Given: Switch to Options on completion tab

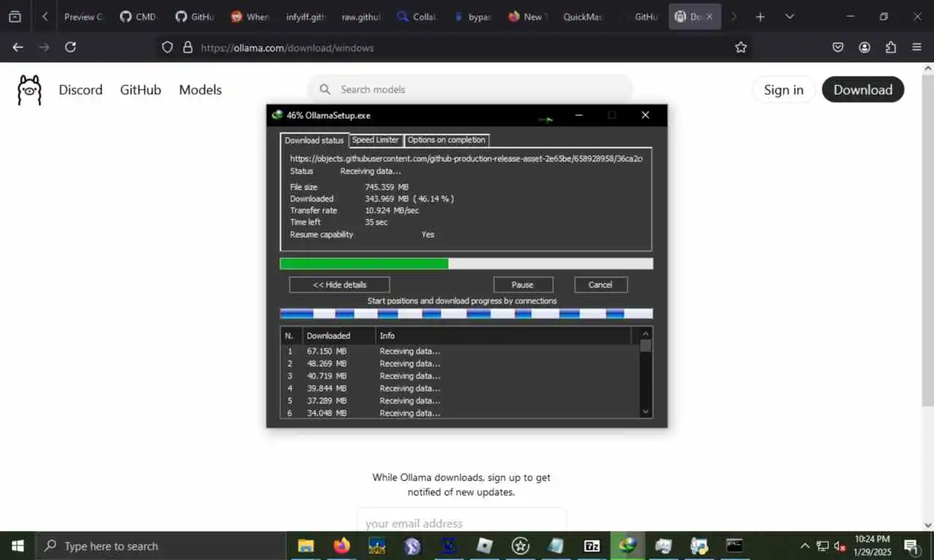Looking at the screenshot, I should coord(446,140).
